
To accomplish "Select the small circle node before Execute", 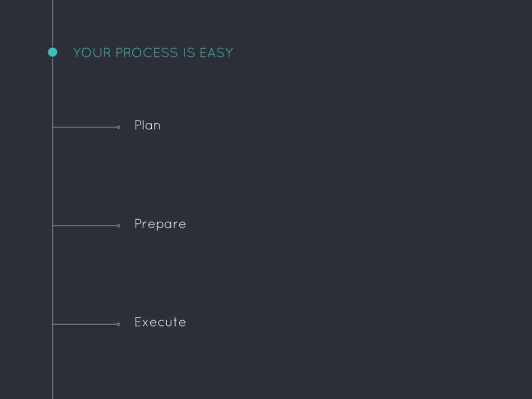I will pos(118,324).
